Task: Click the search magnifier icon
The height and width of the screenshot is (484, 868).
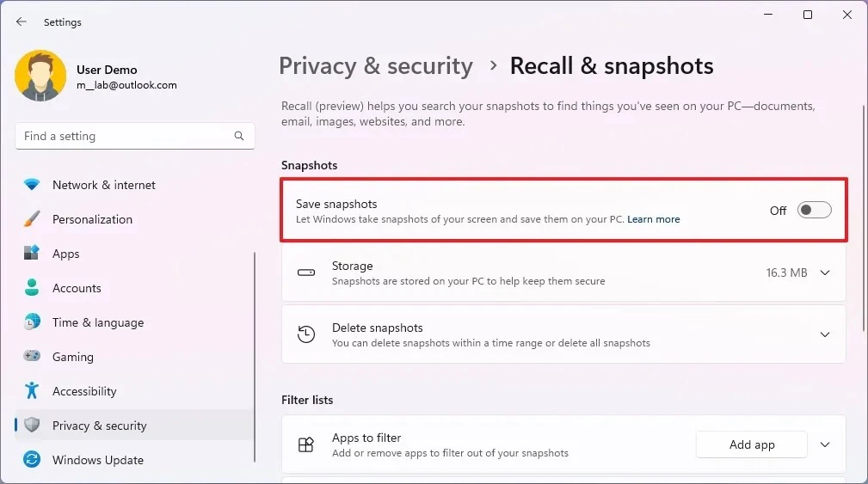Action: coord(239,136)
